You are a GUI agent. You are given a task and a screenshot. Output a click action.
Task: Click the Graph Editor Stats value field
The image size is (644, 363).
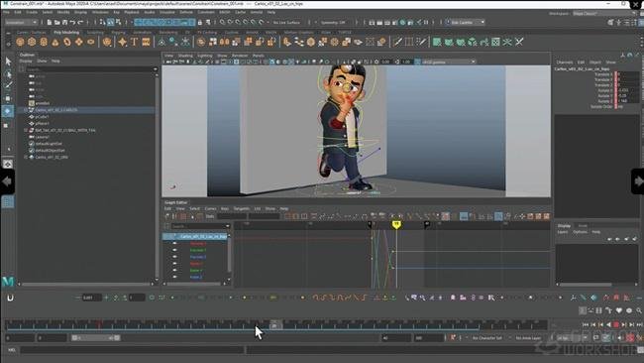(x=232, y=216)
